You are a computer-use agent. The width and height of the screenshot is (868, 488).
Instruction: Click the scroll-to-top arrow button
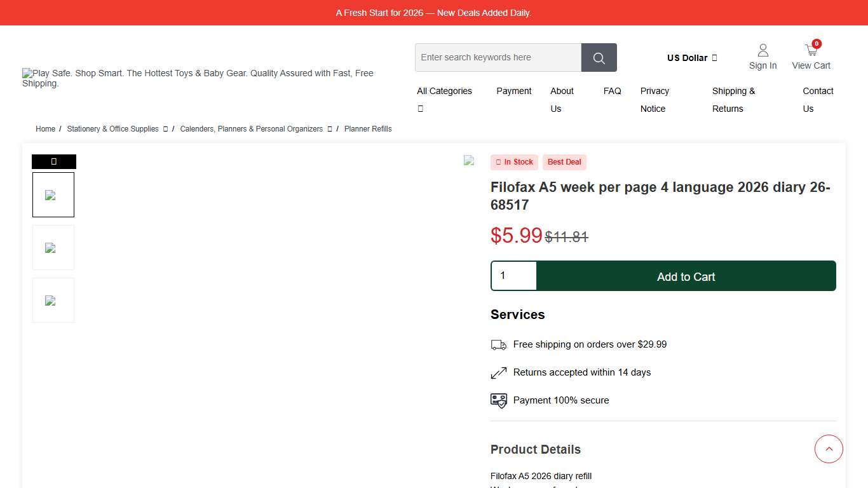829,449
